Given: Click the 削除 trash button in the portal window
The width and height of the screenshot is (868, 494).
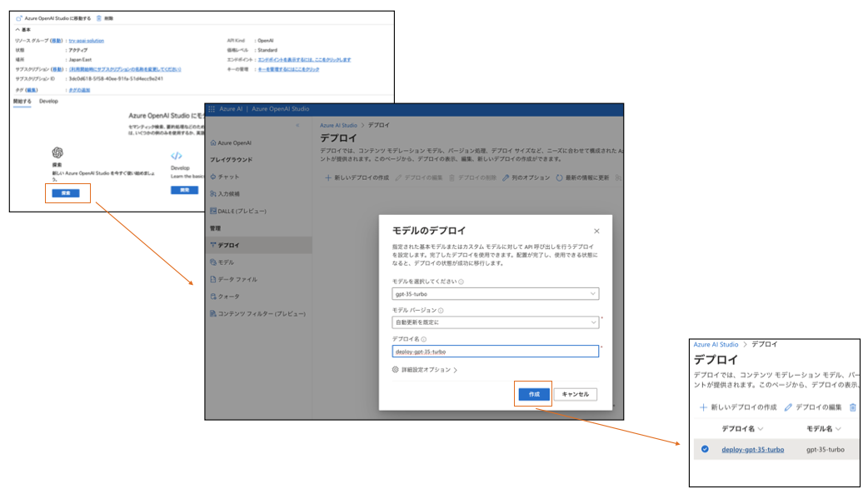Looking at the screenshot, I should click(x=105, y=18).
